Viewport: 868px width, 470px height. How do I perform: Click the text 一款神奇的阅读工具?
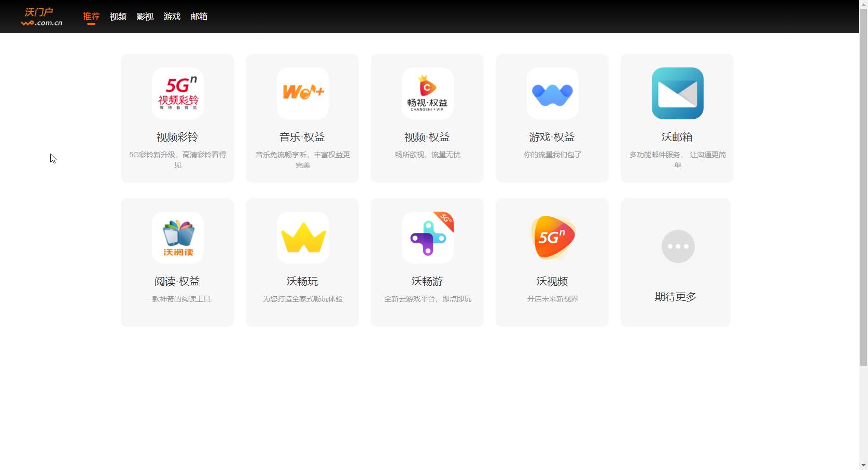point(178,299)
